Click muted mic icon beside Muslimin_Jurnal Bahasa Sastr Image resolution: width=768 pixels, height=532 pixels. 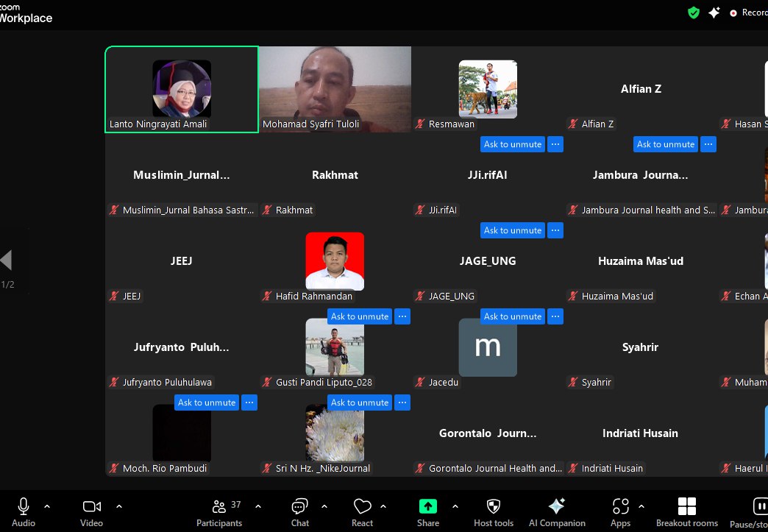coord(114,210)
